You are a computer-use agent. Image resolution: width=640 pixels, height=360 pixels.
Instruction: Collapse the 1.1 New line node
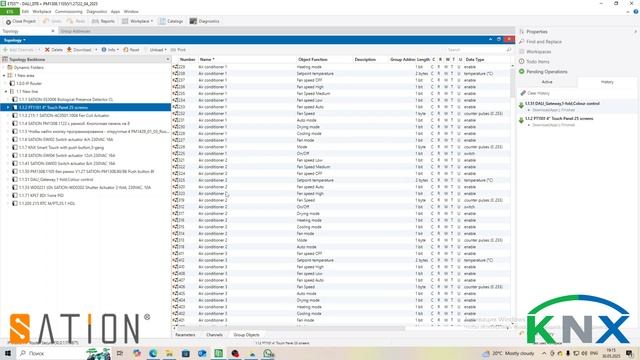point(6,92)
